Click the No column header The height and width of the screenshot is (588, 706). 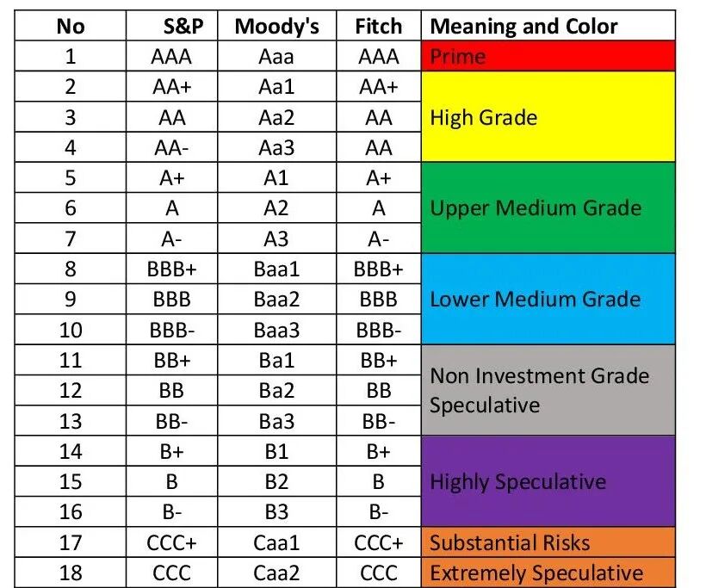tap(71, 27)
